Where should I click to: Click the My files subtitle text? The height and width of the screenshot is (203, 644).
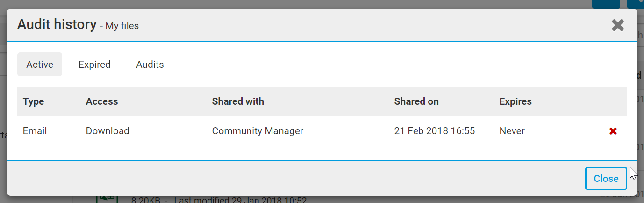[122, 26]
